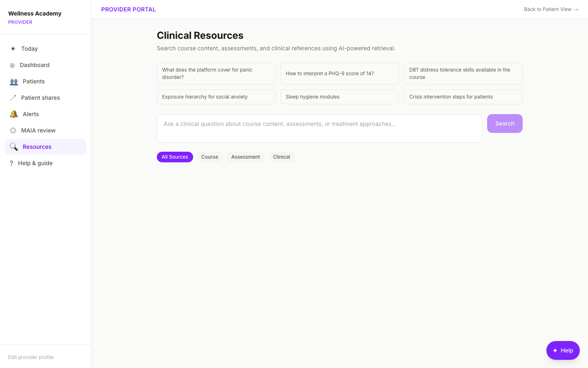The image size is (588, 368).
Task: Click the clinical question input field
Action: pyautogui.click(x=319, y=128)
